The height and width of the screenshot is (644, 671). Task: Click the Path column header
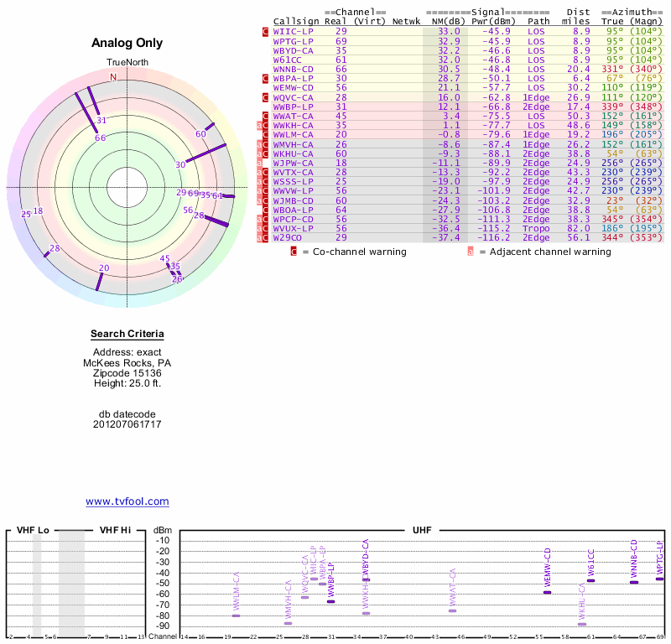pos(537,21)
